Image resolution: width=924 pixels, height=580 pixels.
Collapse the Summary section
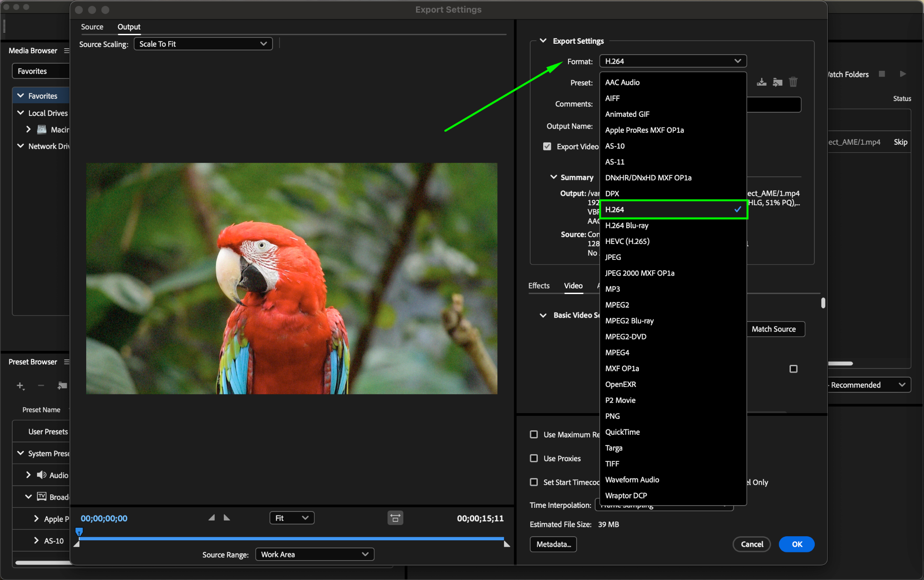554,177
